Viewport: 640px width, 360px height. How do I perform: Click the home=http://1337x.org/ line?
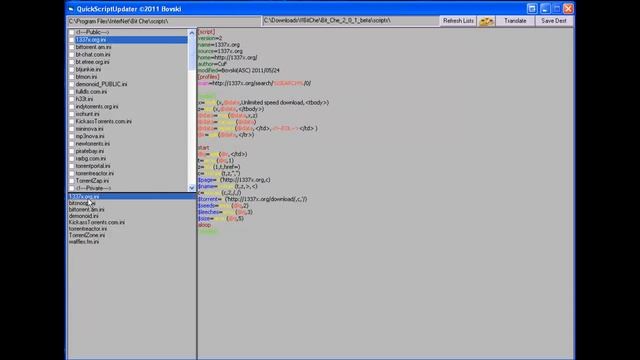pos(227,58)
